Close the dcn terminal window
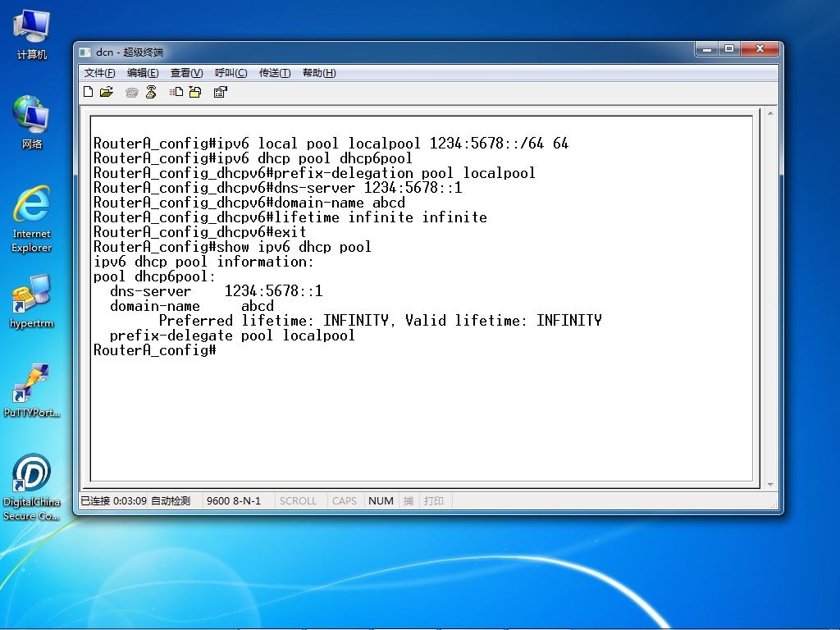840x630 pixels. tap(760, 49)
